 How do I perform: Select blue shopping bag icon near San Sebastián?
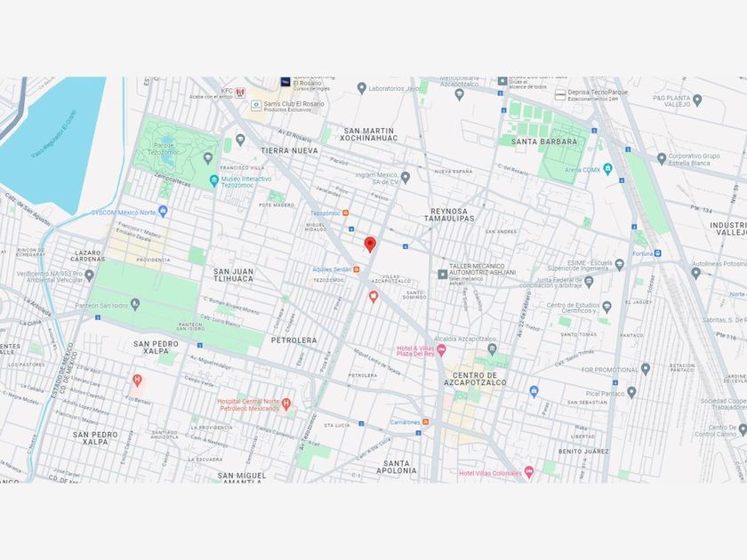pyautogui.click(x=534, y=391)
